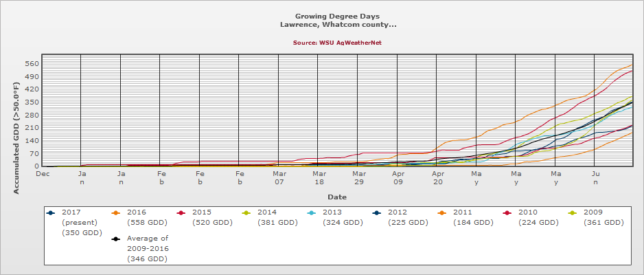Click the 'Growing Degree Days' chart title
The width and height of the screenshot is (644, 275).
337,15
